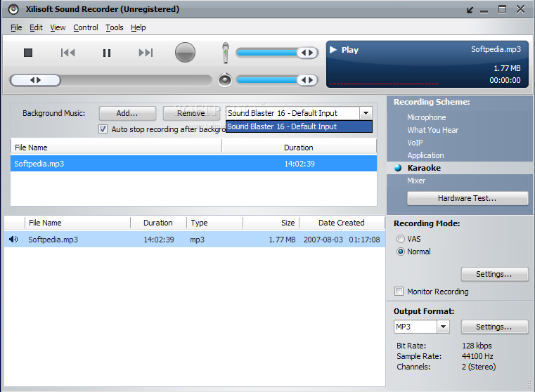Click the 00:00:00 time display

[x=505, y=81]
